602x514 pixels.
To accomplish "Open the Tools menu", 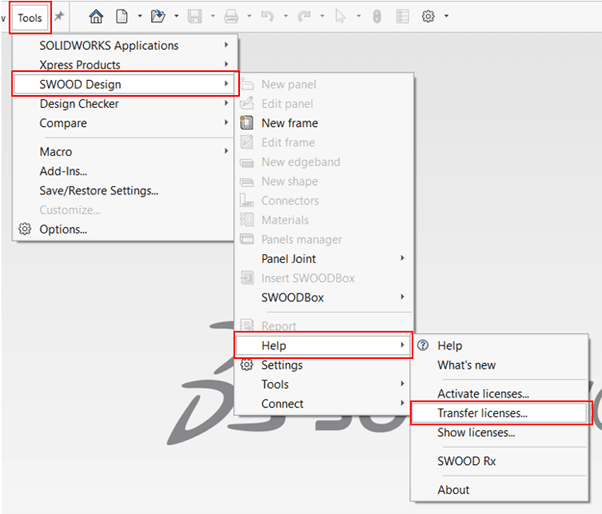I will point(30,18).
